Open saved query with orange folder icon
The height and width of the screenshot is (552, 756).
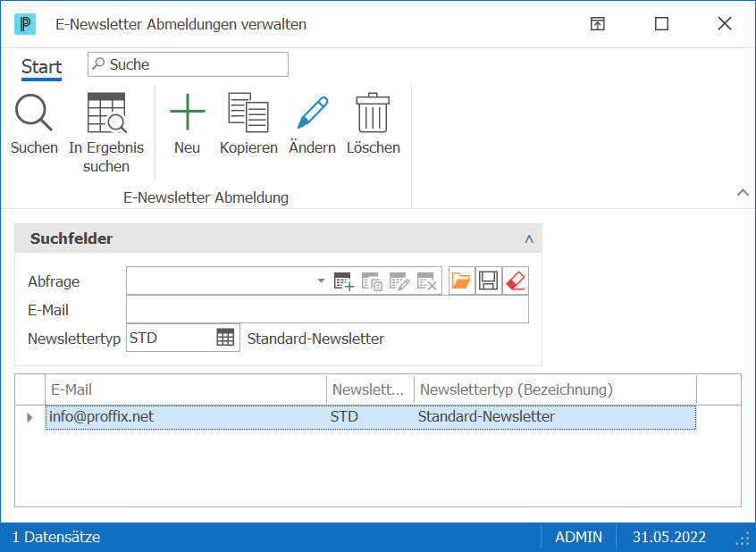click(x=461, y=280)
